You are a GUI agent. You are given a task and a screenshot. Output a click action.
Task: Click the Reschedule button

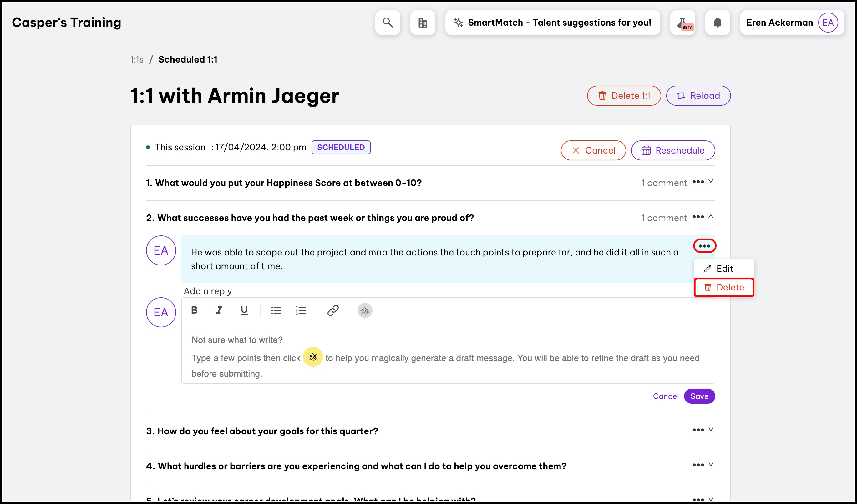click(673, 150)
